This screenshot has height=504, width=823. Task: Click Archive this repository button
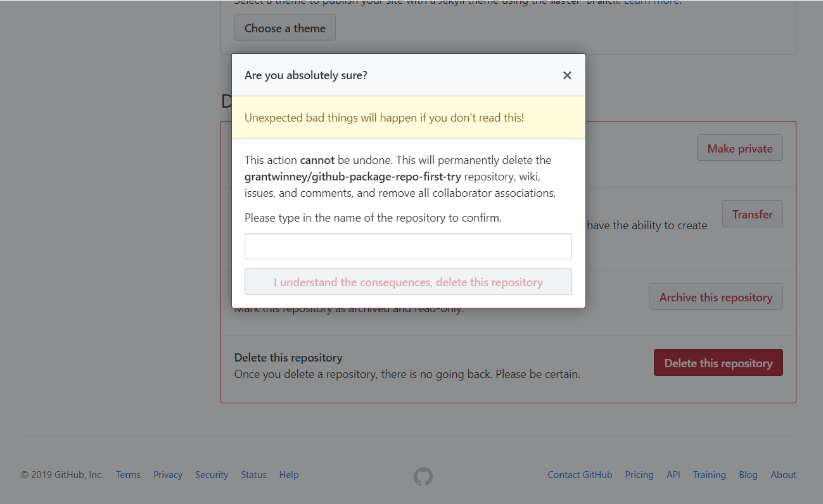point(715,297)
